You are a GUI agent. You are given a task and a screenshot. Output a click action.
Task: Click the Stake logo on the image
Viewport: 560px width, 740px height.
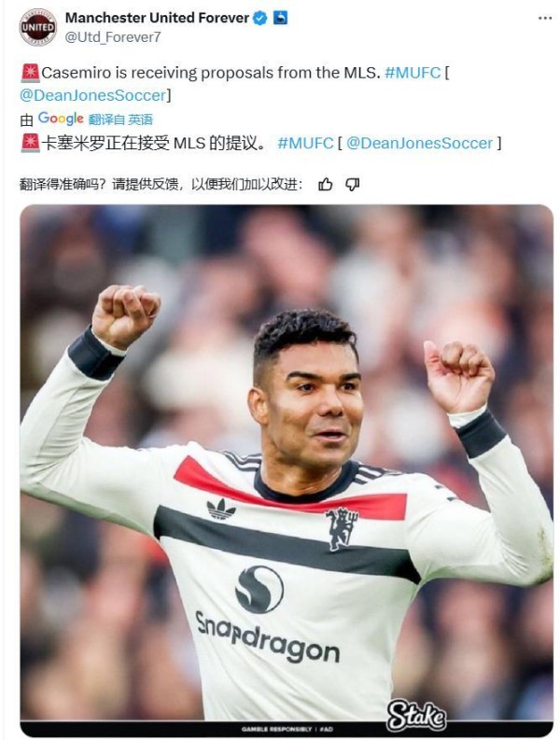[x=416, y=715]
